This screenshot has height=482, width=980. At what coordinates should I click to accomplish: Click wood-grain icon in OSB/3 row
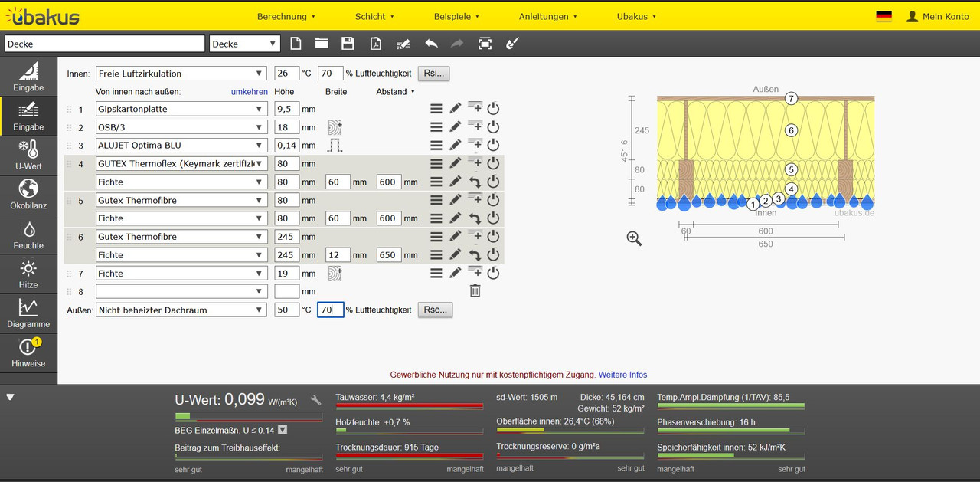(x=335, y=127)
